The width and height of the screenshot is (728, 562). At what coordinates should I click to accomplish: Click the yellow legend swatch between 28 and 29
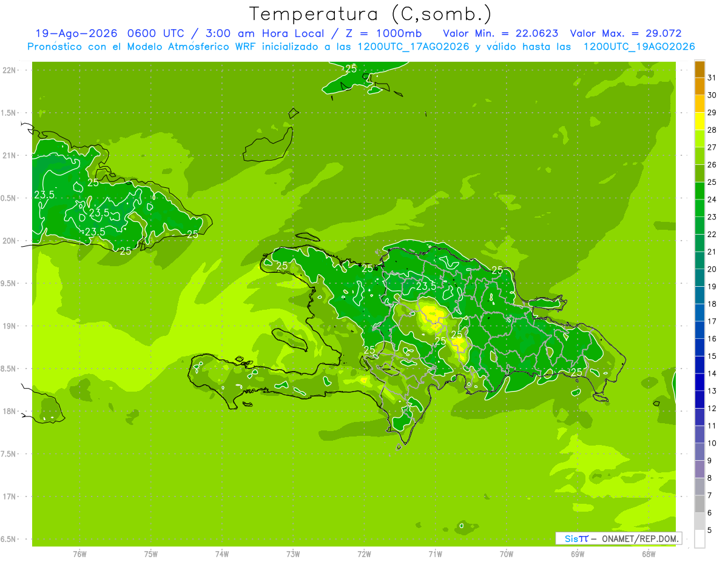(x=699, y=121)
